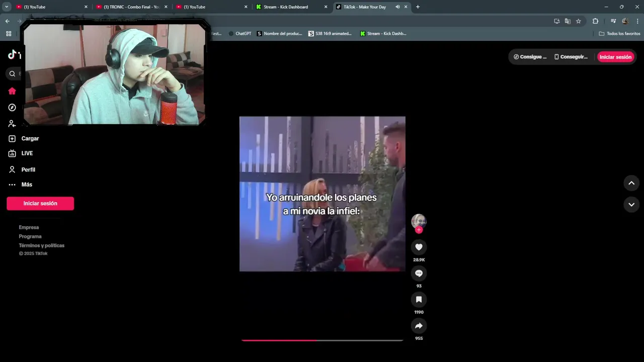Open the Following people icon in sidebar
The height and width of the screenshot is (362, 644).
pyautogui.click(x=12, y=124)
